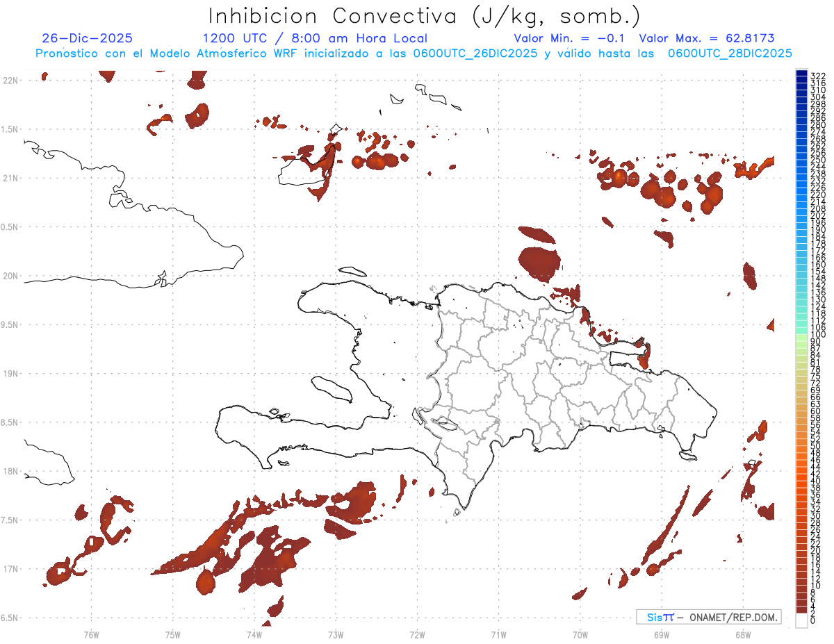The width and height of the screenshot is (834, 644).
Task: Click the "1.5N" latitude label
Action: [x=10, y=129]
